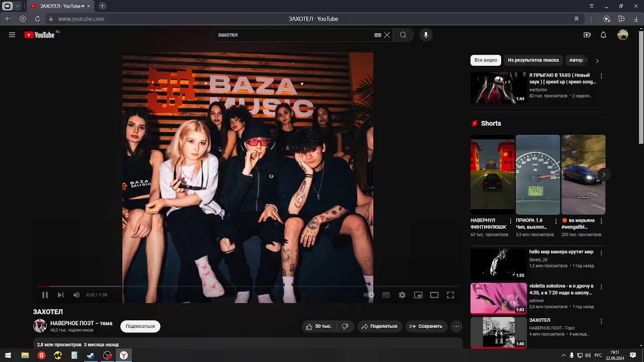This screenshot has height=362, width=644.
Task: Open the channel avatar under the video
Action: coord(40,326)
